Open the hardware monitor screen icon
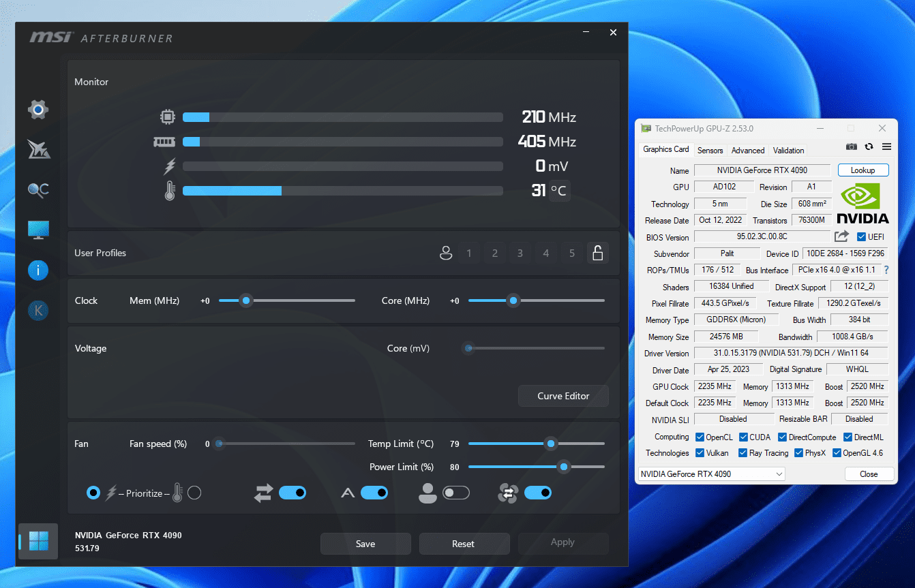This screenshot has height=588, width=915. (x=38, y=230)
